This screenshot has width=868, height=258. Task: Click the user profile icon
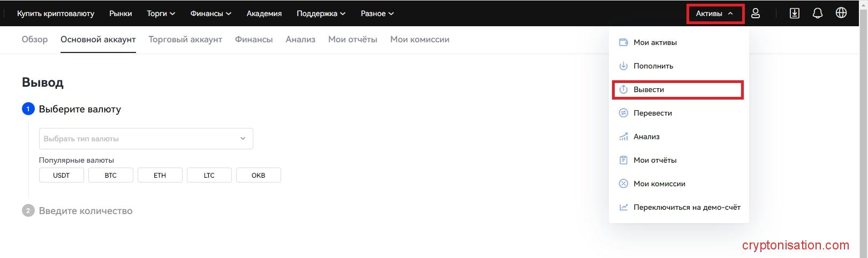(756, 13)
